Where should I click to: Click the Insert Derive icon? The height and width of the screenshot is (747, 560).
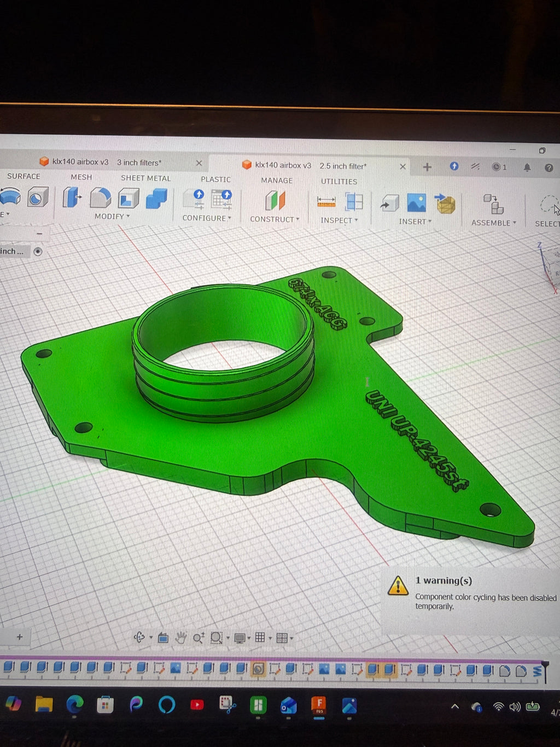(x=389, y=204)
